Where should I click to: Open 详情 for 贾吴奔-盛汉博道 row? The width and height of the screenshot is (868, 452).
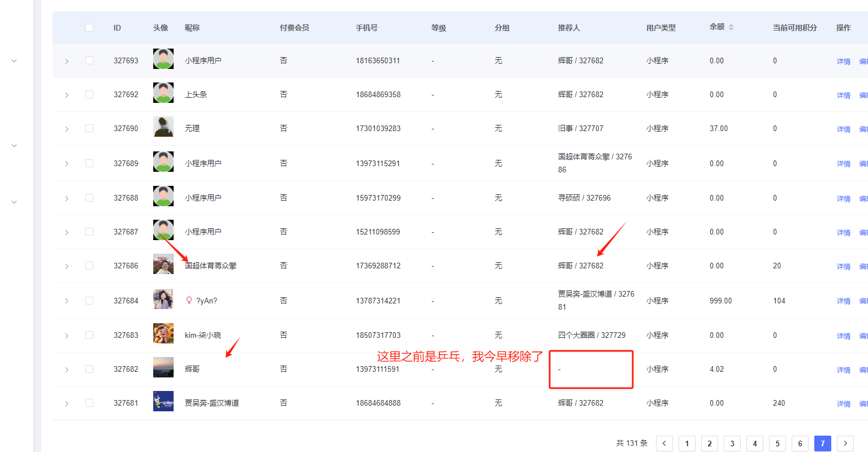point(843,404)
